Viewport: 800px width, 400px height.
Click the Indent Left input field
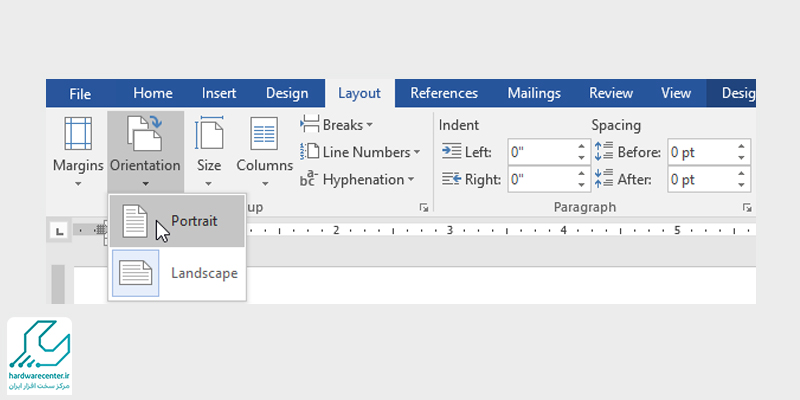coord(540,153)
